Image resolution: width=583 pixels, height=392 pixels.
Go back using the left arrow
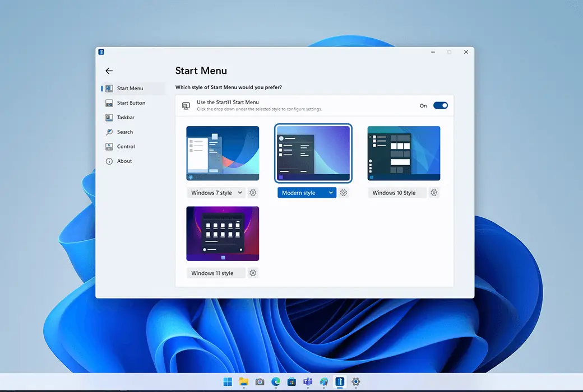[x=109, y=71]
